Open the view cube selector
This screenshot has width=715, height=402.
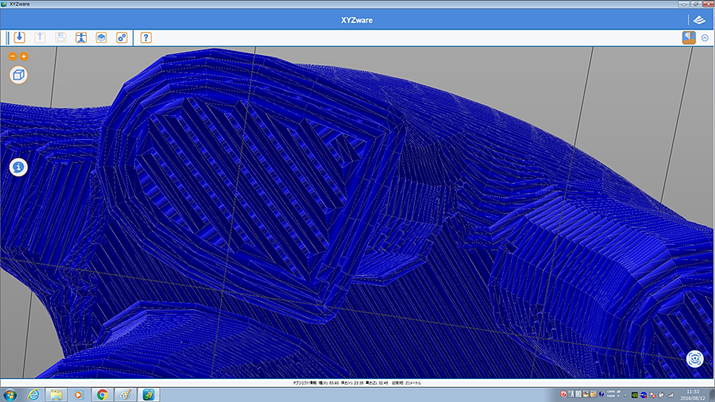[18, 75]
